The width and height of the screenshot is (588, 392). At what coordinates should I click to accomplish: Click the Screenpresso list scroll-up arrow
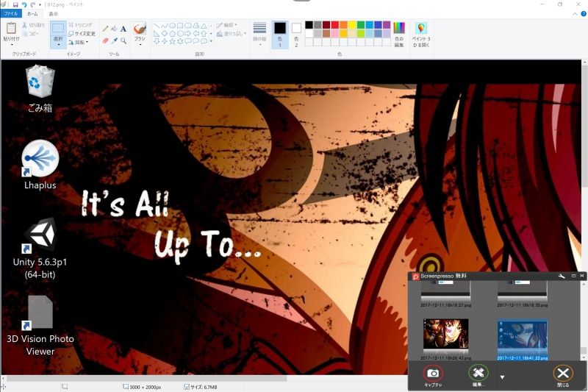pos(583,285)
